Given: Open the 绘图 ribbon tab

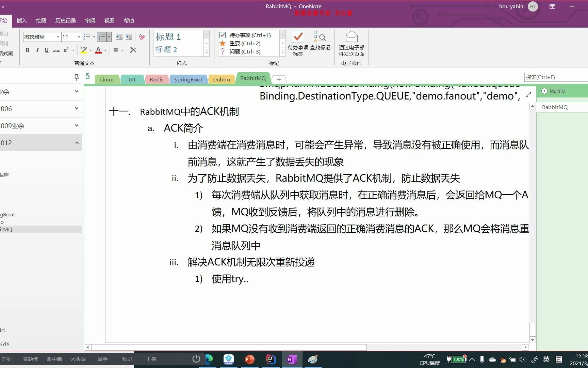Looking at the screenshot, I should 41,21.
